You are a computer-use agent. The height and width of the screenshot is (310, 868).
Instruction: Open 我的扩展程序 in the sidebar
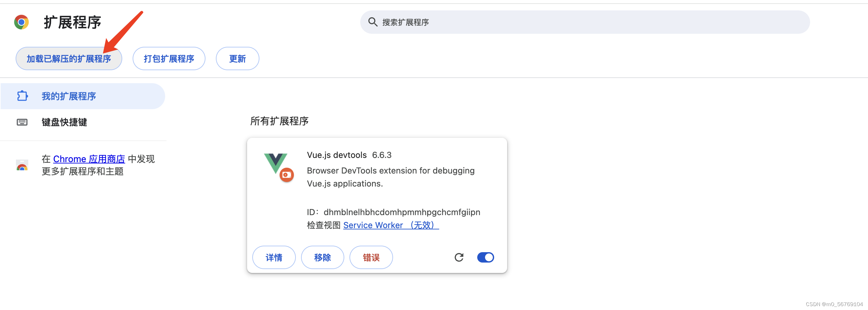point(68,96)
